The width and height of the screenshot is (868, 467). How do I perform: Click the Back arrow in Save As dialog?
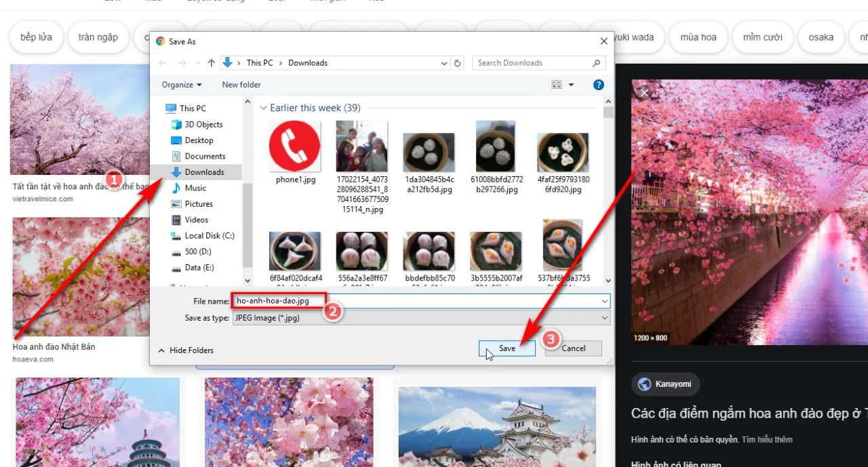162,63
